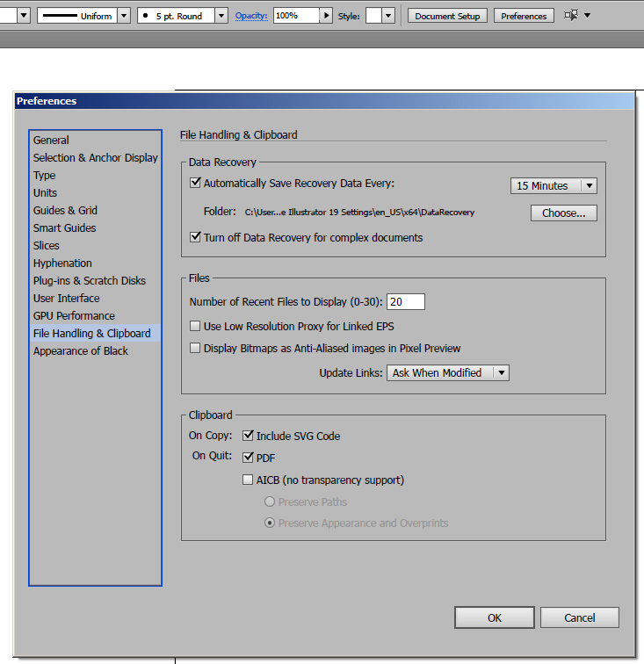Cancel the Preferences dialog
644x664 pixels.
pos(579,617)
